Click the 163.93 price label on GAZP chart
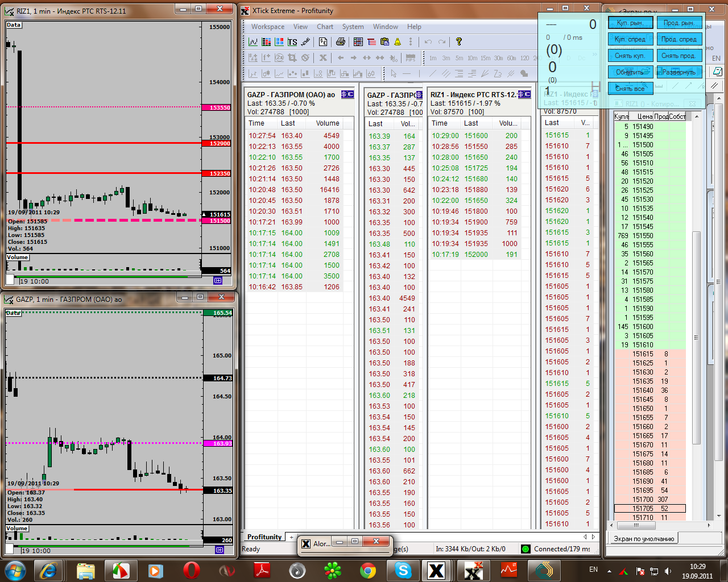This screenshot has width=728, height=582. point(218,443)
